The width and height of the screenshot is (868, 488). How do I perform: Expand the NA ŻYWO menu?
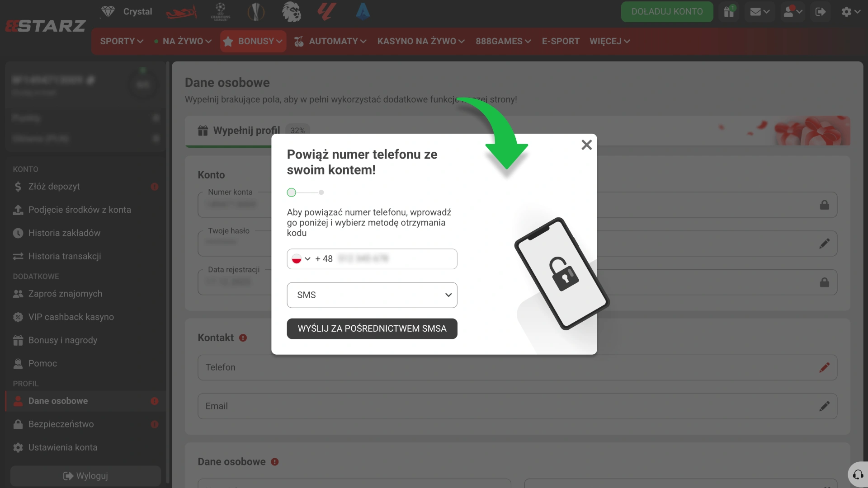pyautogui.click(x=183, y=41)
